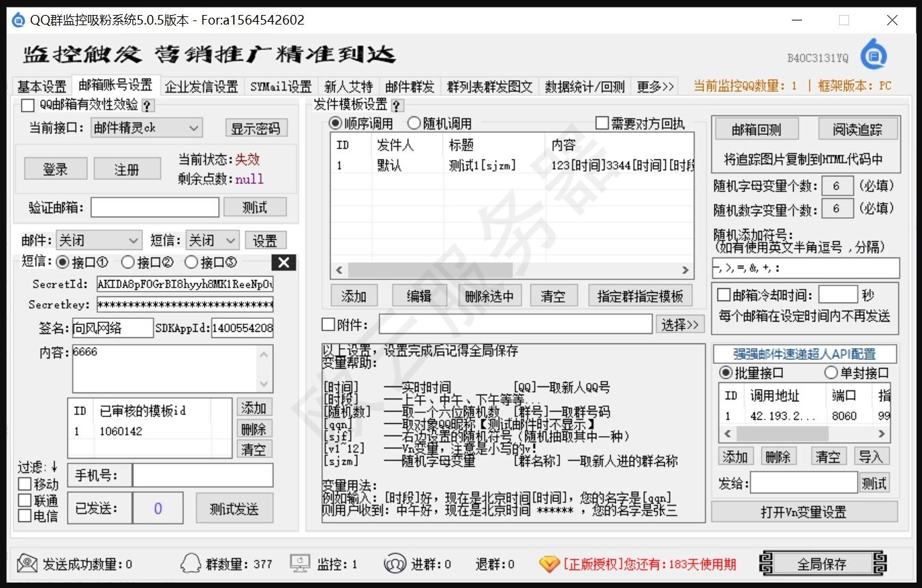Screen dimensions: 922x588
Task: Click the 手机号 input field
Action: pyautogui.click(x=202, y=475)
